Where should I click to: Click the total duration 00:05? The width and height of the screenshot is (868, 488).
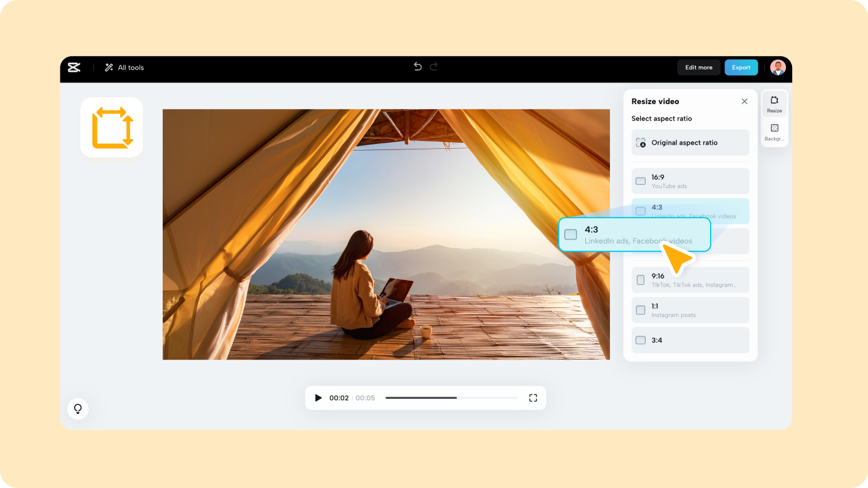[x=365, y=398]
